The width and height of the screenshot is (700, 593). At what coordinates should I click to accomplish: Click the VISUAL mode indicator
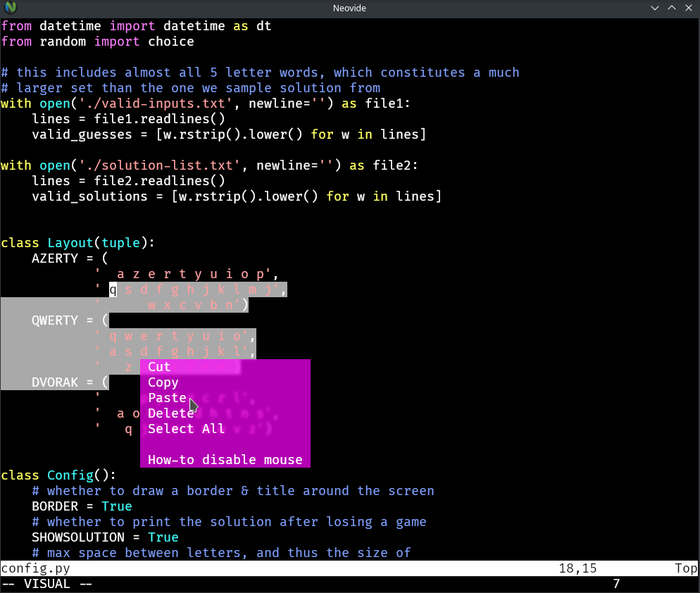pos(46,583)
